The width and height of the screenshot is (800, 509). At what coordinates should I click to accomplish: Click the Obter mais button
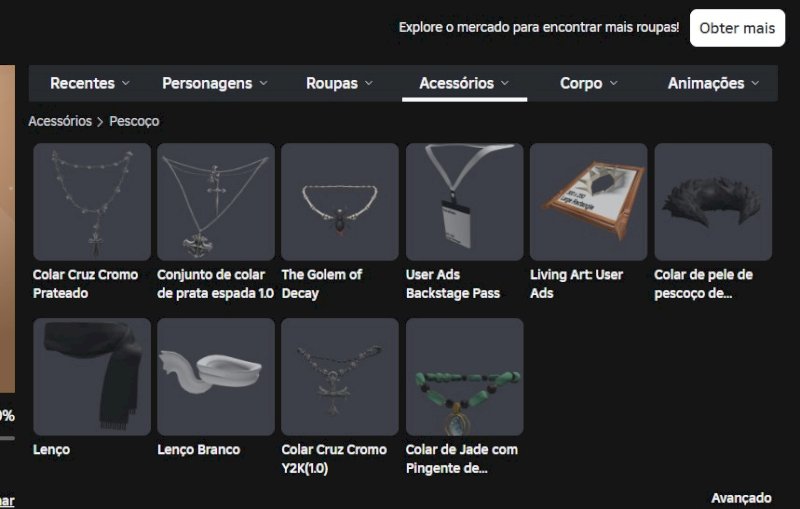[737, 28]
